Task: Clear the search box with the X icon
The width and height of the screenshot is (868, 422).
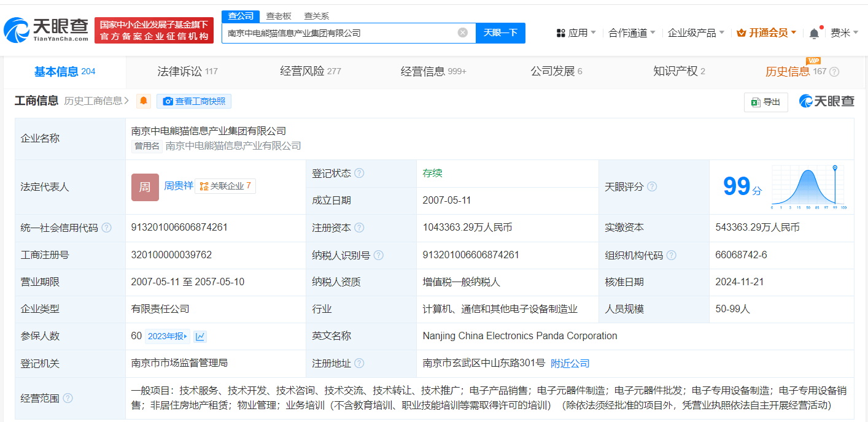Action: [x=462, y=33]
